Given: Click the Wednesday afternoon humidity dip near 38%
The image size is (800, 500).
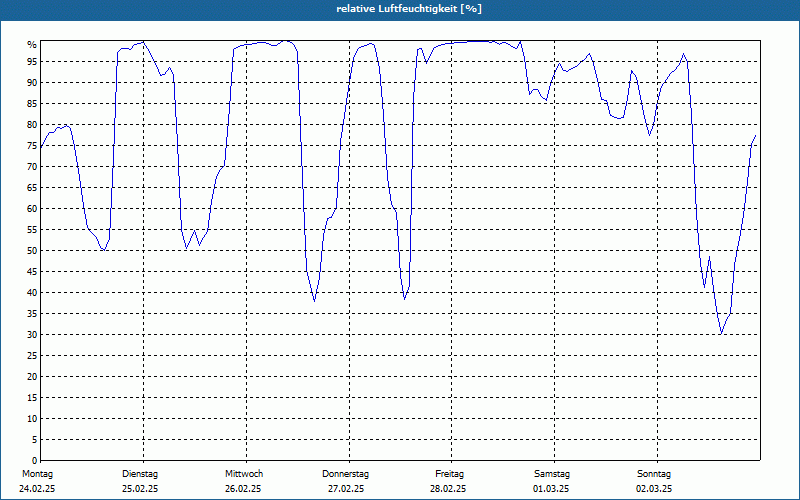Looking at the screenshot, I should (314, 301).
